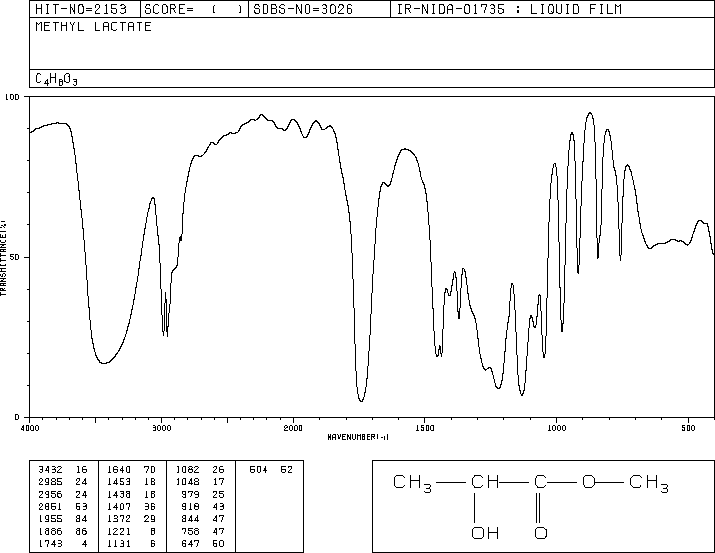The height and width of the screenshot is (553, 715).
Task: Select the 3000 wavenumber axis label
Action: tap(162, 428)
